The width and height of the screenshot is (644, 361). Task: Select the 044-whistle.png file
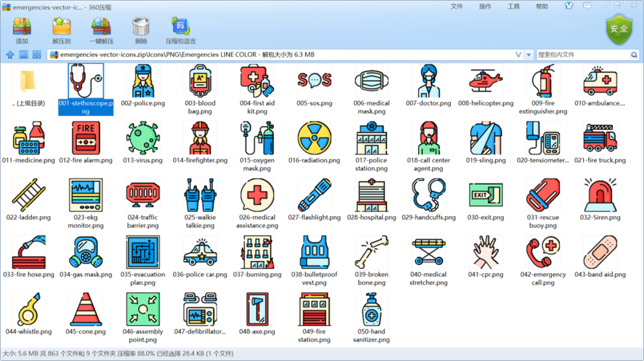(29, 314)
